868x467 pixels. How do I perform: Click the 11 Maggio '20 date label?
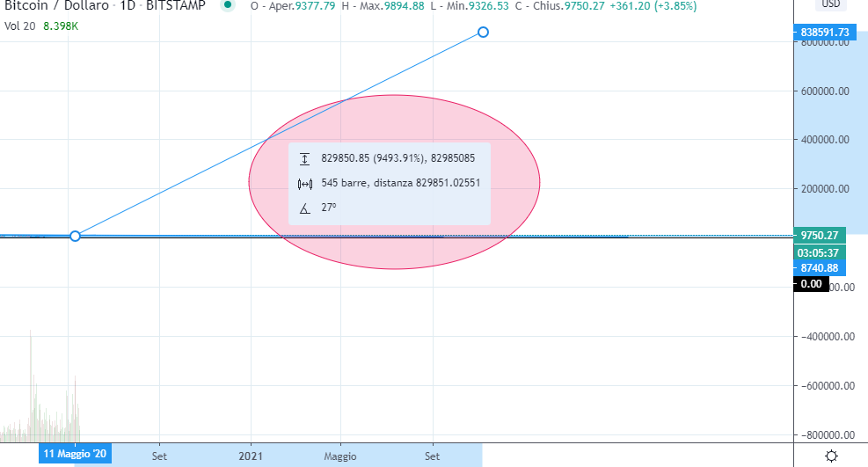[75, 454]
